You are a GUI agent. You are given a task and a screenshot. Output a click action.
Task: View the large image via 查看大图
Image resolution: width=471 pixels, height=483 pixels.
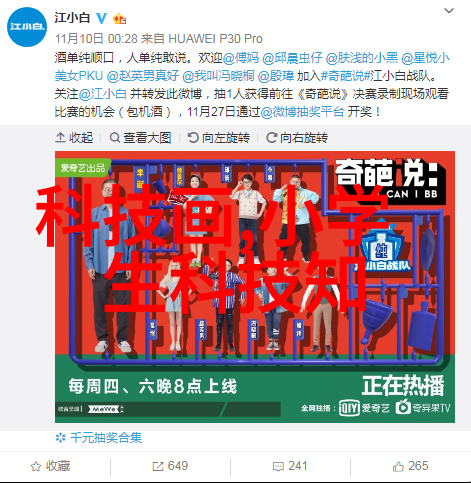[x=140, y=137]
